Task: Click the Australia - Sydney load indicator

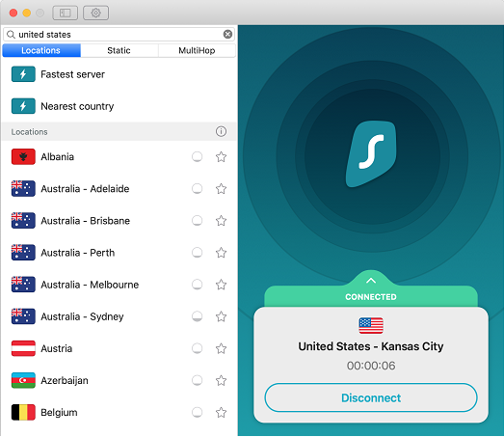Action: pos(197,316)
